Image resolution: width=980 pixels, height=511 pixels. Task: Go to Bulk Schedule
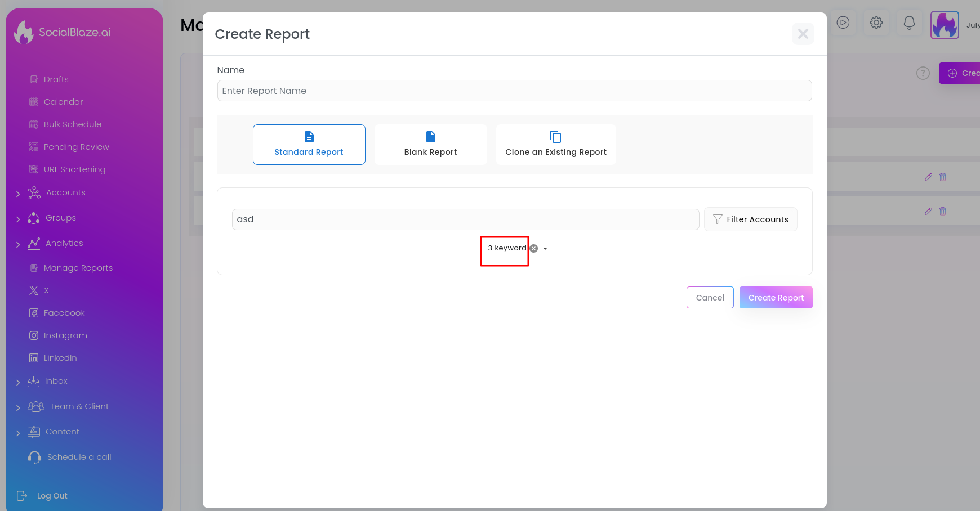[73, 124]
